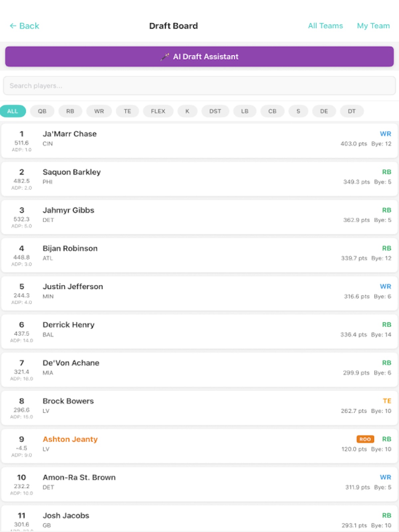Click the magic wand icon in AI Draft Assistant
399x532 pixels.
tap(165, 57)
